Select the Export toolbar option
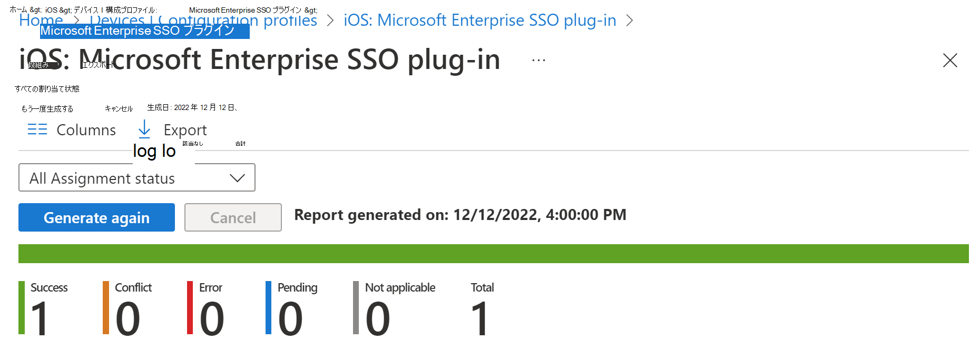Viewport: 980px width, 360px height. point(185,130)
